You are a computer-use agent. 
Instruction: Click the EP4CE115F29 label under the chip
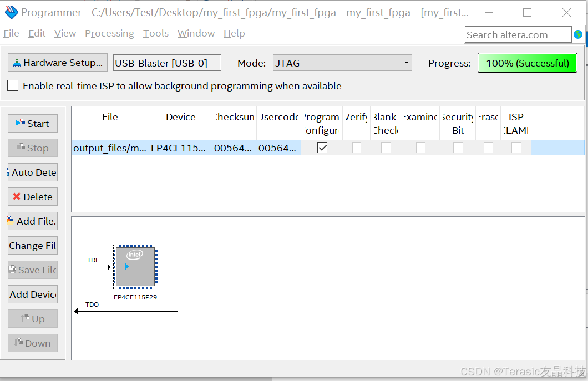coord(135,297)
